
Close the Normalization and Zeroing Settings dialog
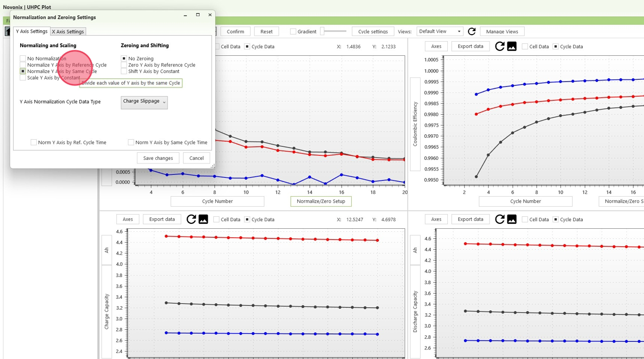210,15
